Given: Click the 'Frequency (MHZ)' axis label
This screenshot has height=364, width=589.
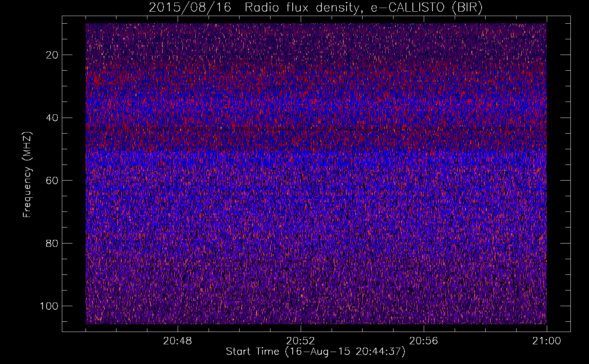Looking at the screenshot, I should click(27, 175).
